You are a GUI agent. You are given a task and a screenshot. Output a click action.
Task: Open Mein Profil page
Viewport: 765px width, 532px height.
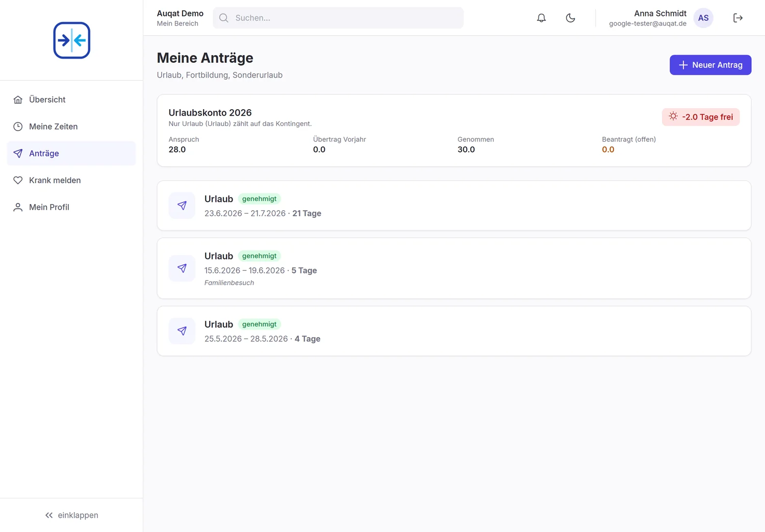pos(71,207)
